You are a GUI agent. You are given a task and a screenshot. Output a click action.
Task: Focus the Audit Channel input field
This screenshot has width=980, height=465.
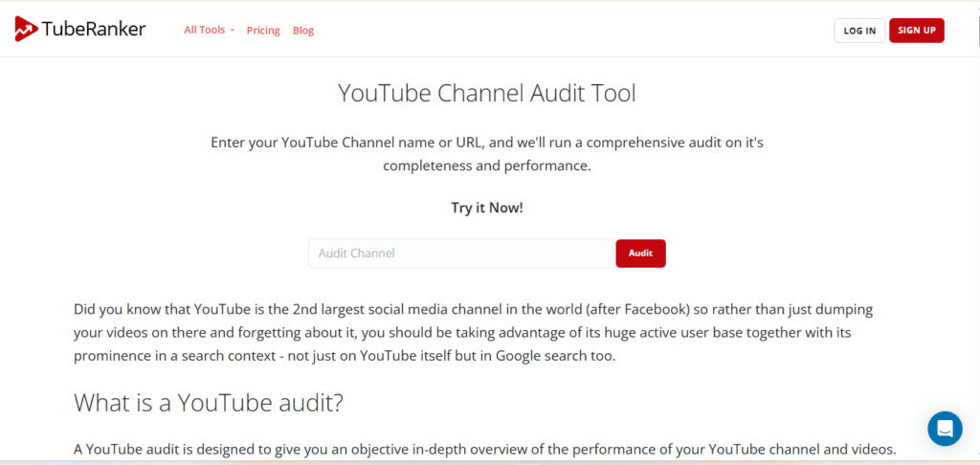click(x=460, y=254)
